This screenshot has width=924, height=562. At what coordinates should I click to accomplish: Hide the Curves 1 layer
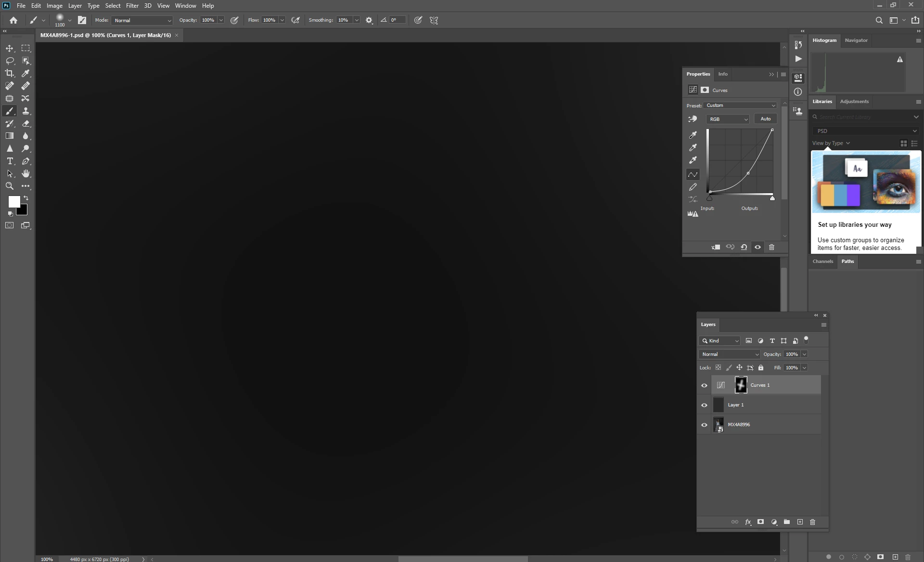pyautogui.click(x=705, y=385)
